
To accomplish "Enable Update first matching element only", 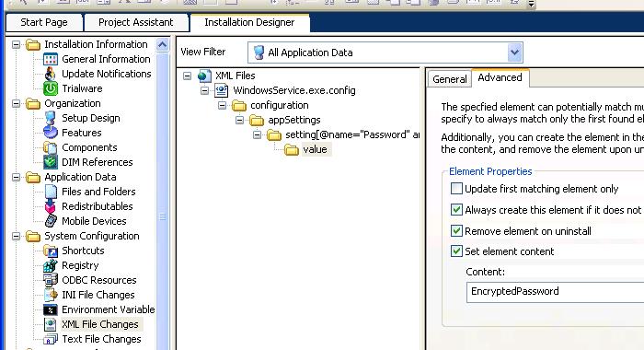I will click(x=456, y=189).
